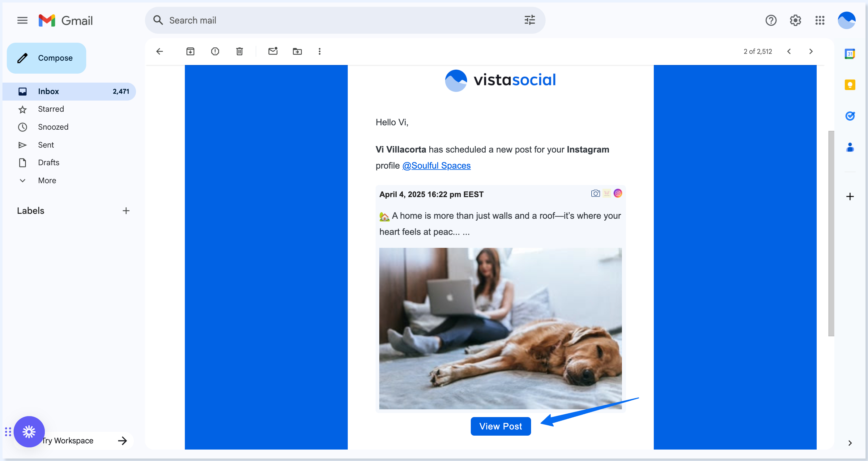Click the purple floating extension button
Viewport: 868px width, 461px height.
coord(29,432)
